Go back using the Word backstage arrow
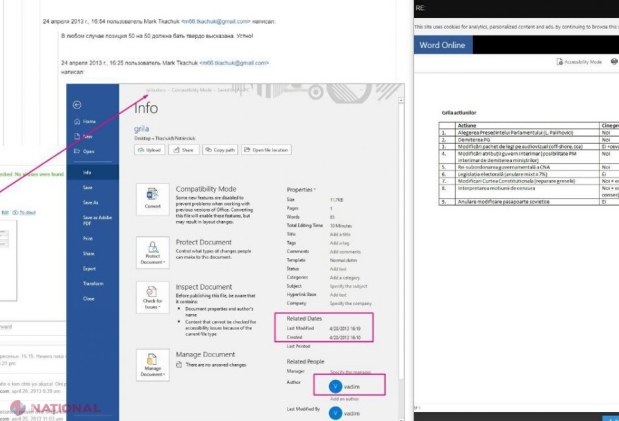619x421 pixels. click(x=77, y=105)
